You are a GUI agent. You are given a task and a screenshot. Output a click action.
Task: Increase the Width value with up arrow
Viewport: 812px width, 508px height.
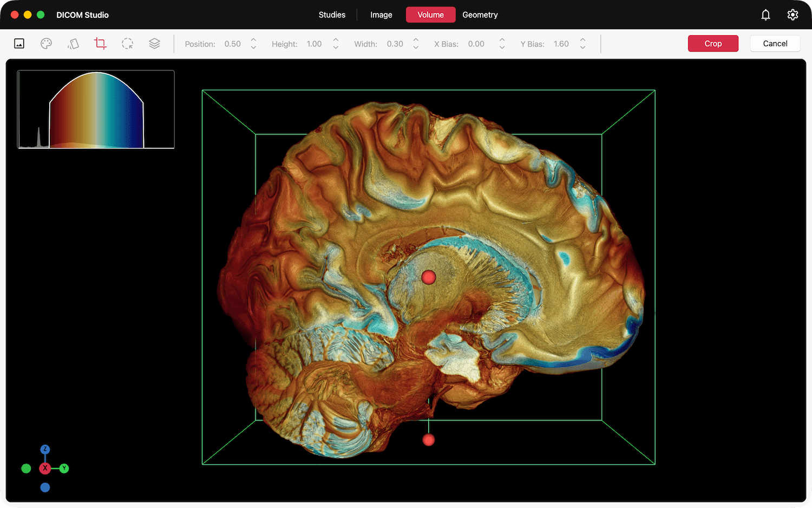(416, 40)
